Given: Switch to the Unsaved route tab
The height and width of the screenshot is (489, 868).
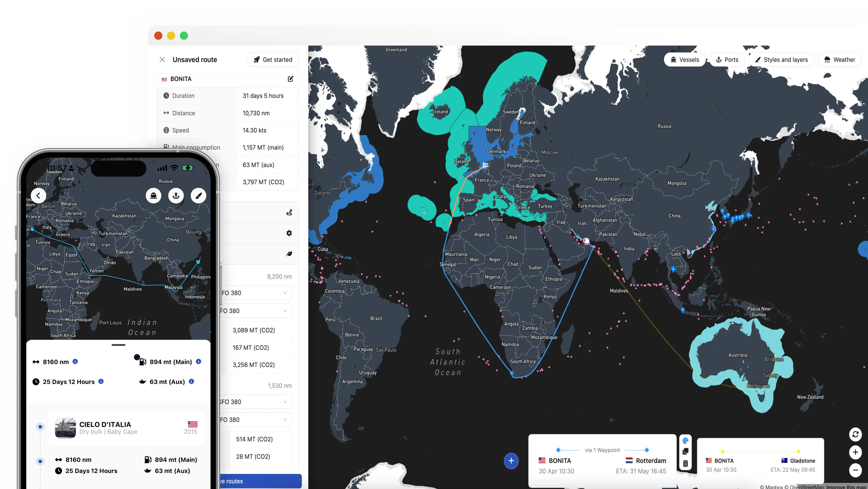Looking at the screenshot, I should click(x=194, y=59).
